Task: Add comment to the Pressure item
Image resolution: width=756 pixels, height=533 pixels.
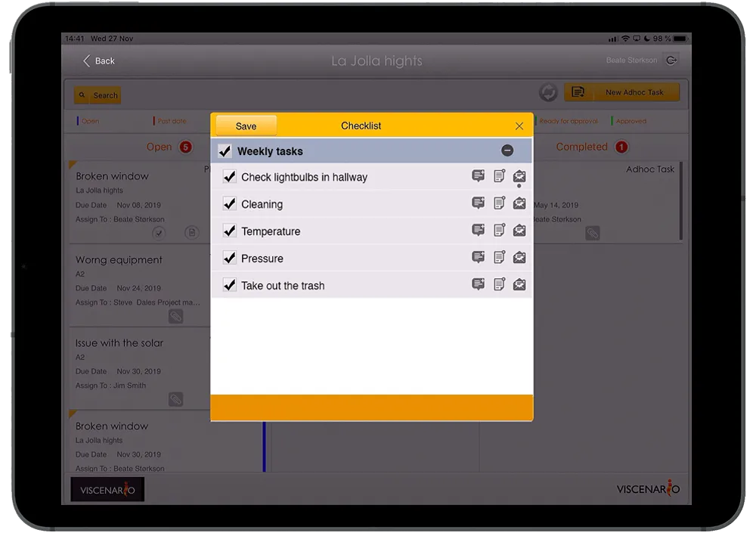Action: [478, 257]
